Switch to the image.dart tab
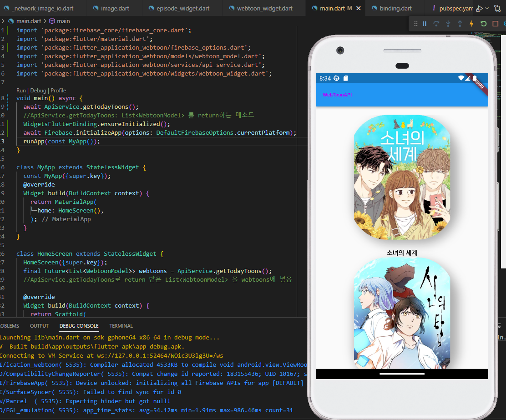The image size is (506, 420). [111, 8]
